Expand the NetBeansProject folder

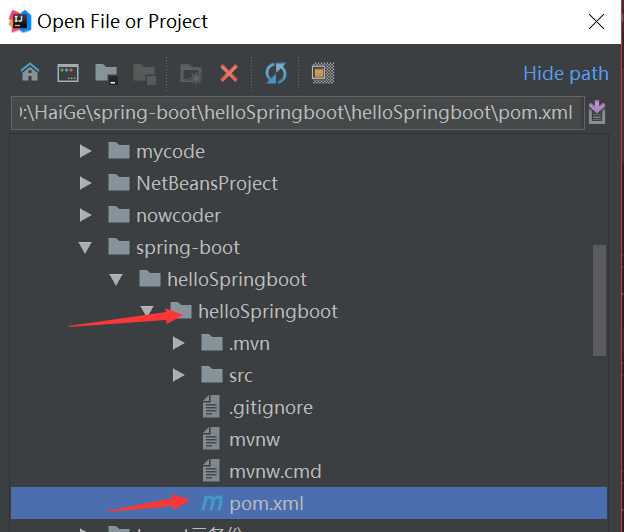pyautogui.click(x=86, y=184)
